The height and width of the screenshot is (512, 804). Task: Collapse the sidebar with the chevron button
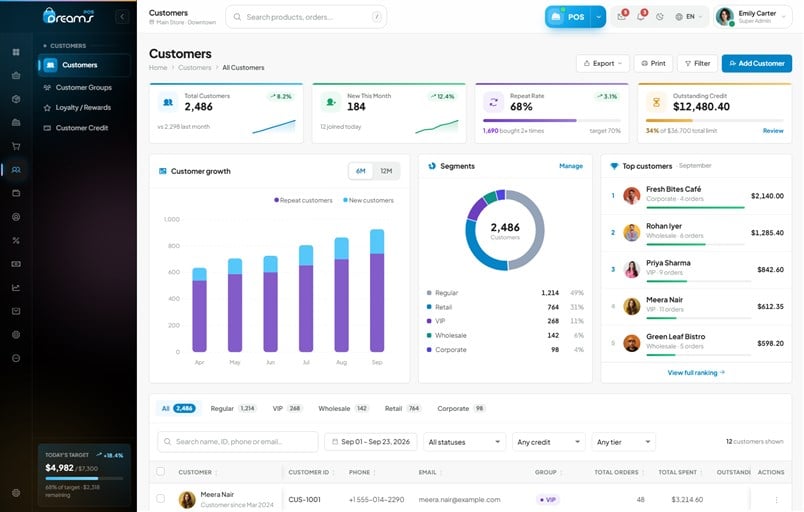[x=122, y=16]
